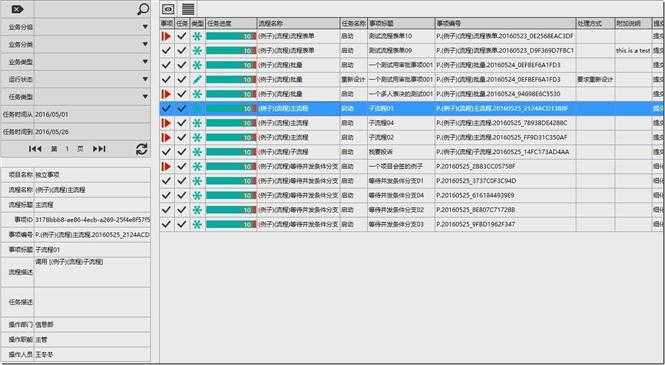The image size is (665, 365).
Task: Select cell P.20160525_9F8D1962F347
Action: [x=506, y=224]
